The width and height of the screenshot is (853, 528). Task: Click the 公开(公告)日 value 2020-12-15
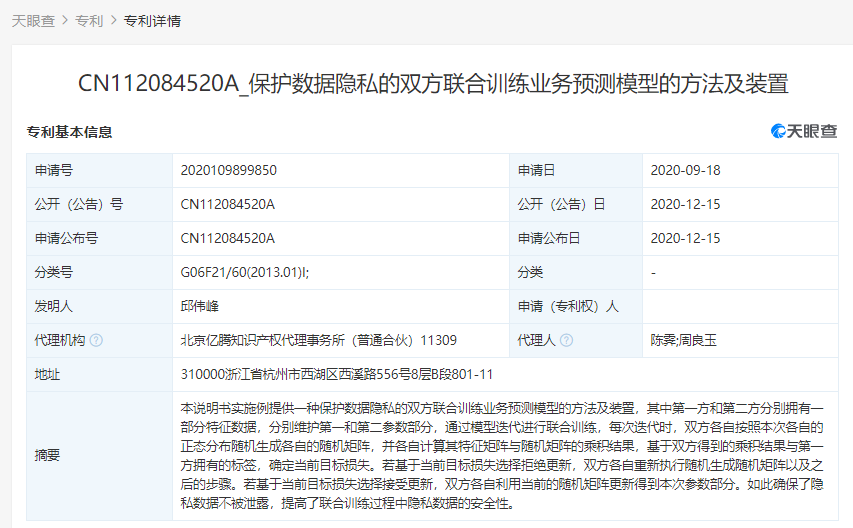(685, 204)
